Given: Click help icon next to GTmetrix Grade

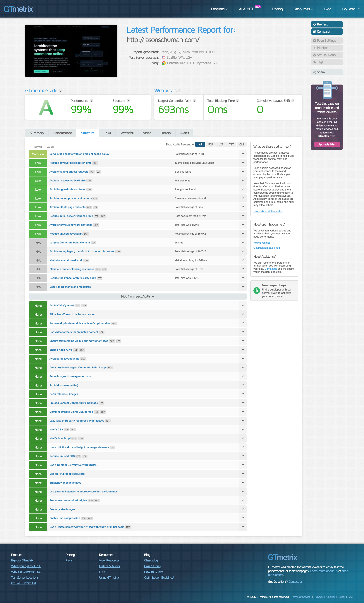Looking at the screenshot, I should 61,91.
